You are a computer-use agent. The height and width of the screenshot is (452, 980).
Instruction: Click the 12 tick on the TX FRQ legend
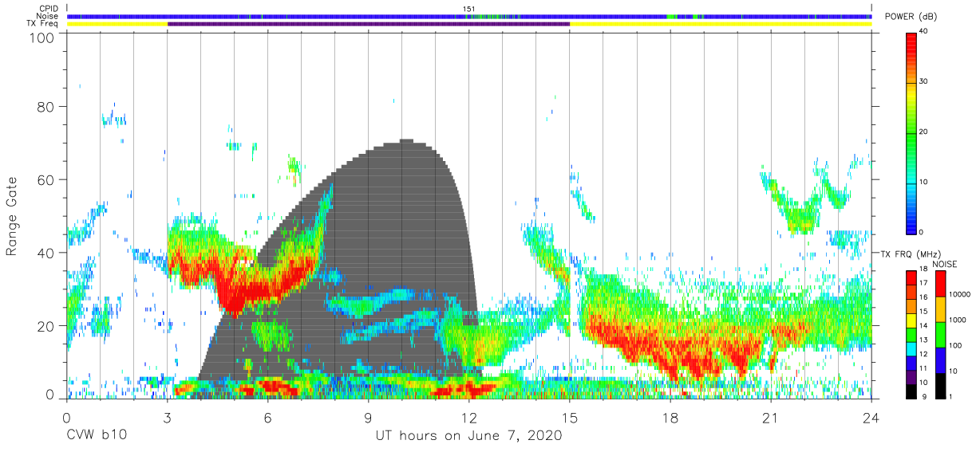point(923,354)
